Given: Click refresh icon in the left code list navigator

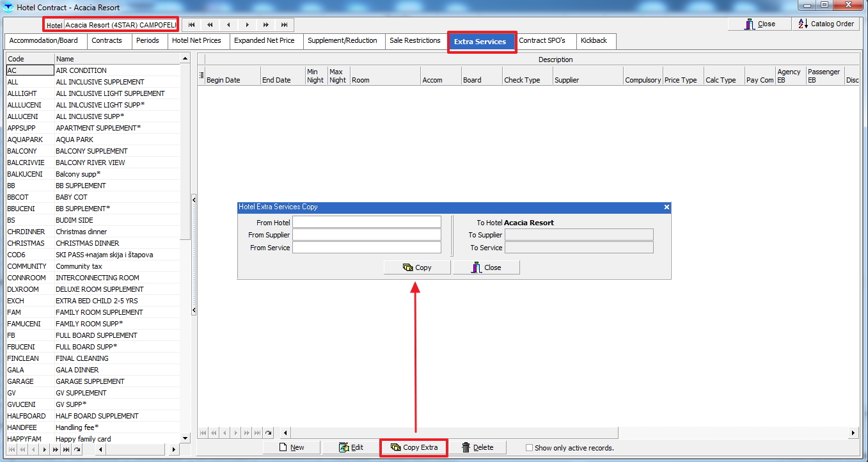Looking at the screenshot, I should pos(77,450).
